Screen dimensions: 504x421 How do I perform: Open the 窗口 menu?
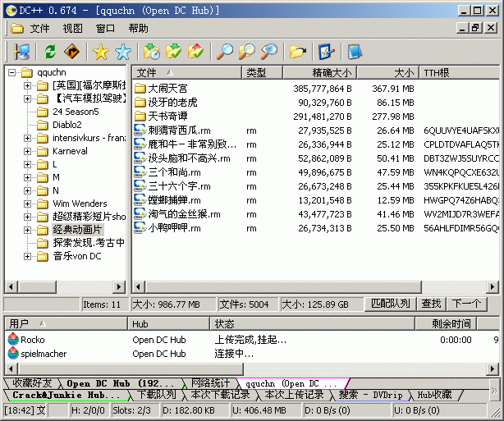(105, 29)
